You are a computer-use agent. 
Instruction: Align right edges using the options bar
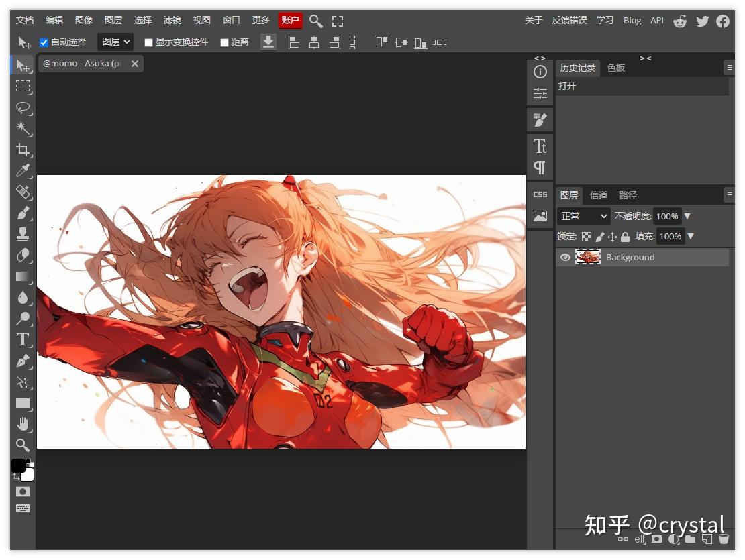pyautogui.click(x=335, y=42)
